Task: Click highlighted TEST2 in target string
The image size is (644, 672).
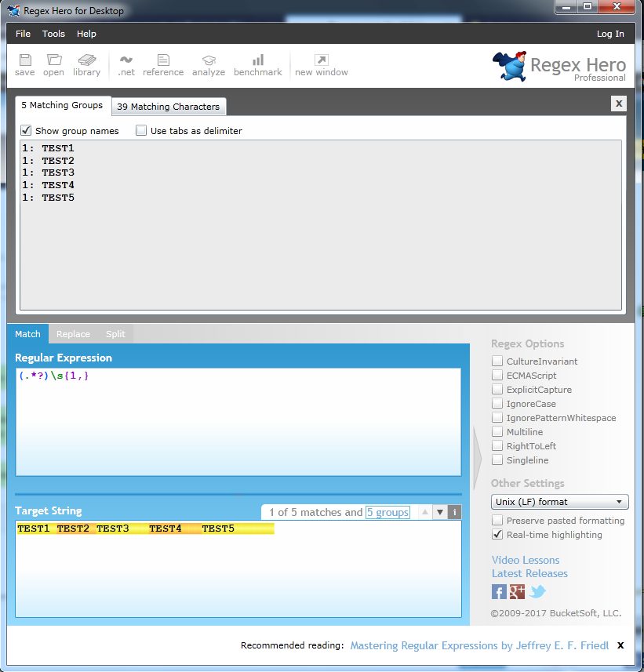Action: click(x=73, y=529)
